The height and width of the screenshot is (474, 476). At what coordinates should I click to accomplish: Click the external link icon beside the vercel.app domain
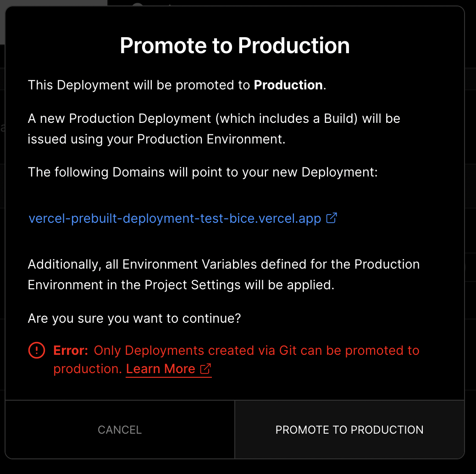click(x=332, y=218)
